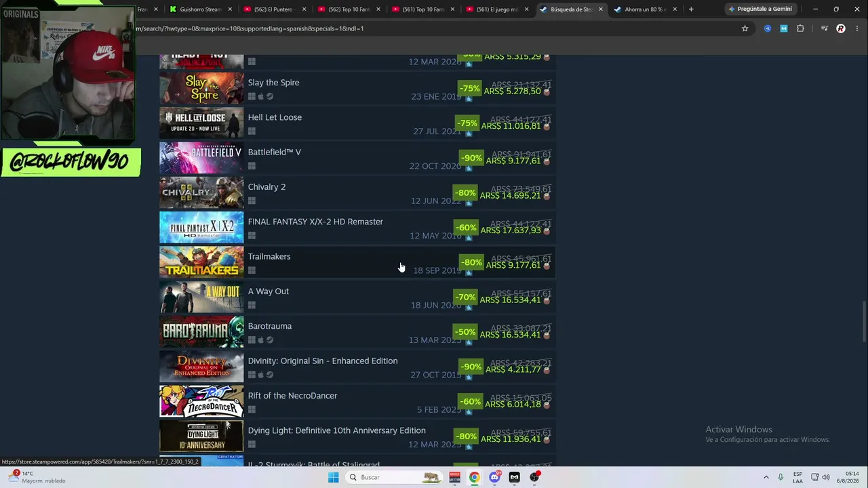Close the Búsqueda de Steam tab
The image size is (868, 488).
coord(600,9)
